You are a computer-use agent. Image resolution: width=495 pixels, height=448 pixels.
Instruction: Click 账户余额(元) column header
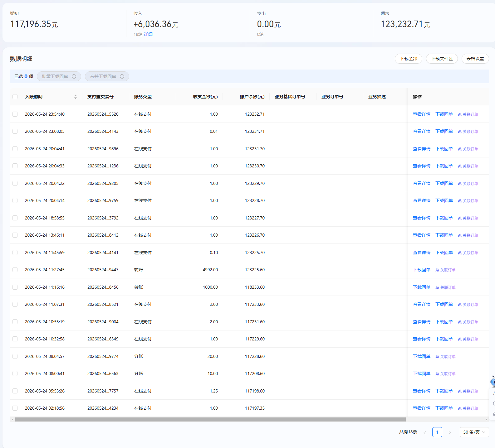252,97
